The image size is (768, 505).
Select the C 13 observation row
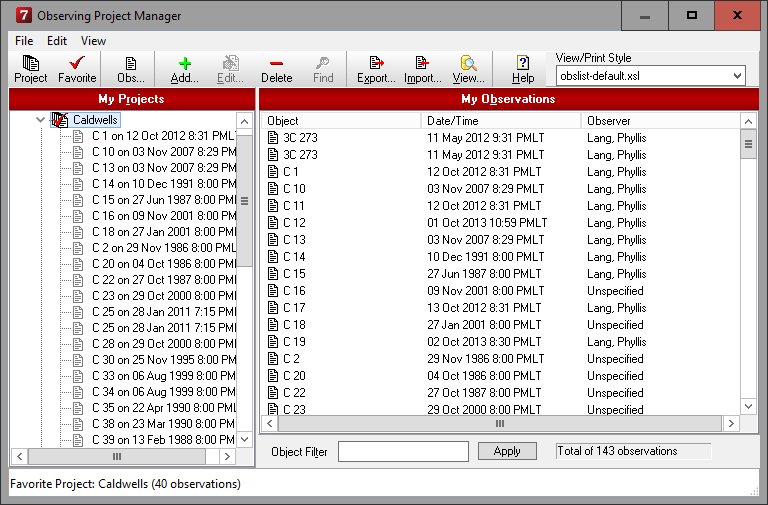coord(501,240)
